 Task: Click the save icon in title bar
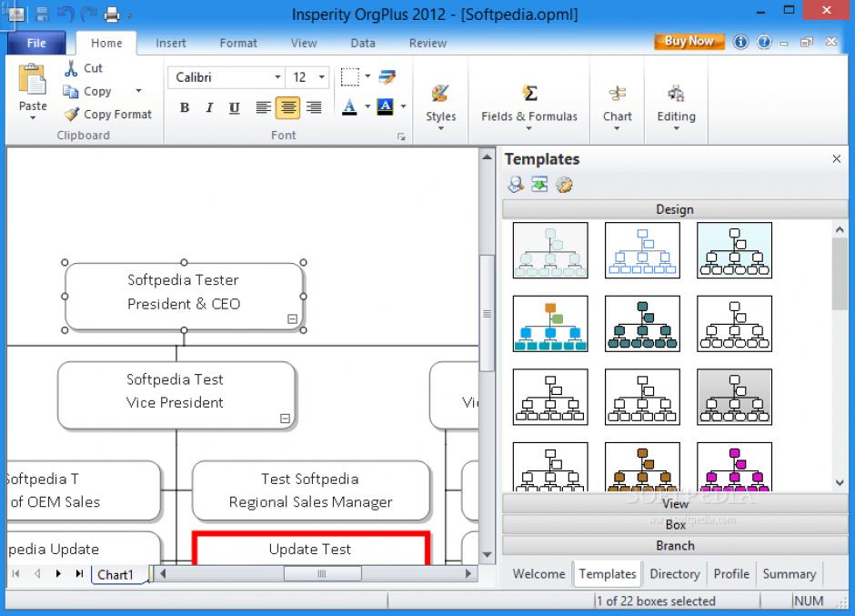[x=42, y=15]
